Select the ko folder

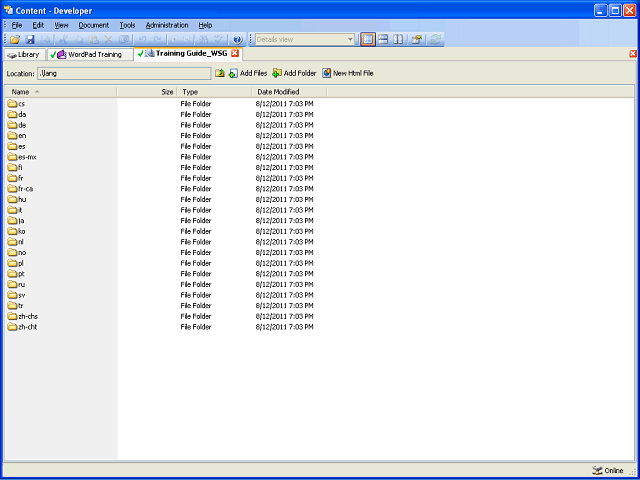(17, 231)
